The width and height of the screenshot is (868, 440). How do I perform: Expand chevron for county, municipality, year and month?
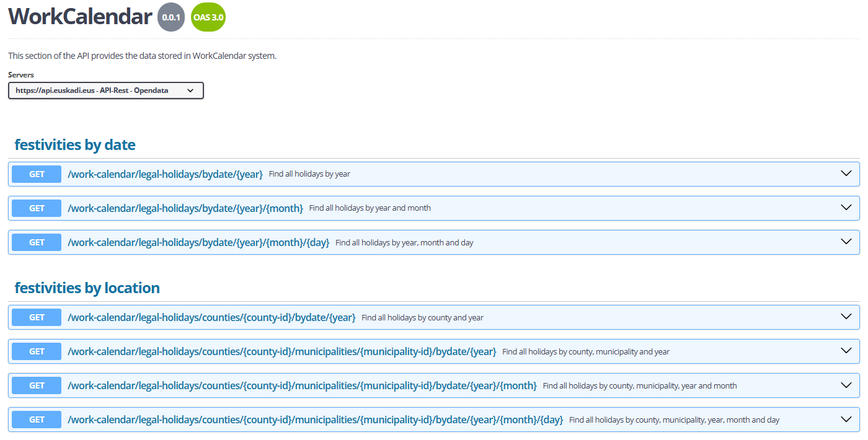click(846, 385)
